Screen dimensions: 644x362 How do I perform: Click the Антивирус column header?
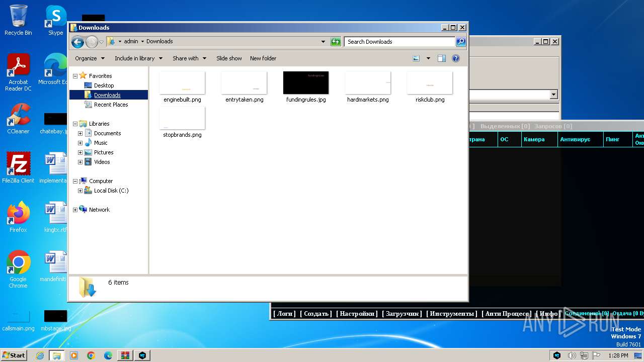pyautogui.click(x=580, y=139)
